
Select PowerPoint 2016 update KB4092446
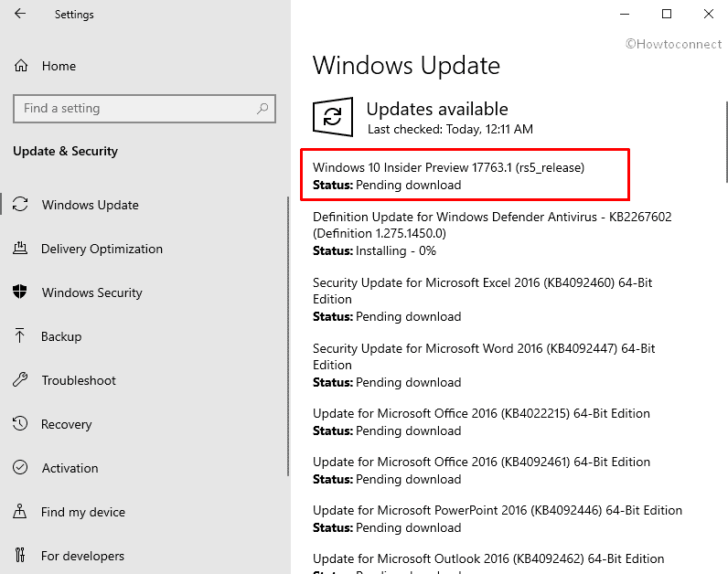(498, 510)
